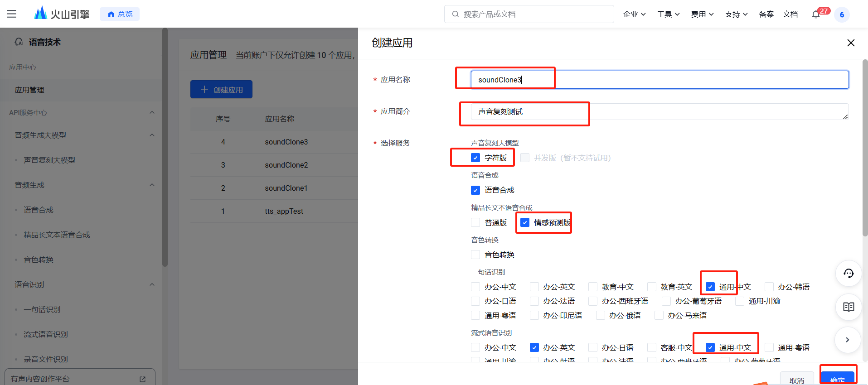Open 语音合成 sidebar item
The height and width of the screenshot is (385, 868).
click(39, 210)
